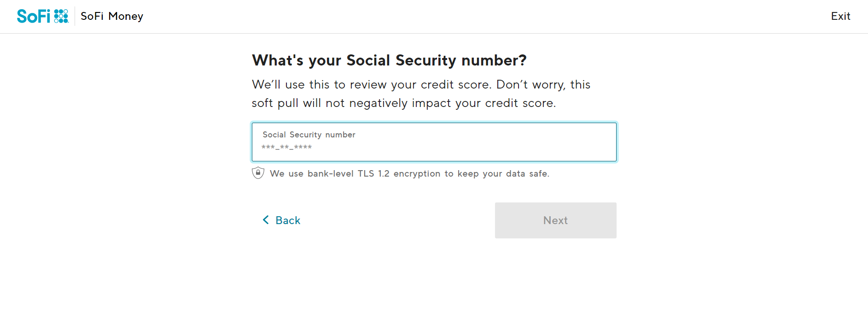Click the vertical divider next to SoFi logo
Viewport: 868px width, 326px height.
pyautogui.click(x=75, y=16)
